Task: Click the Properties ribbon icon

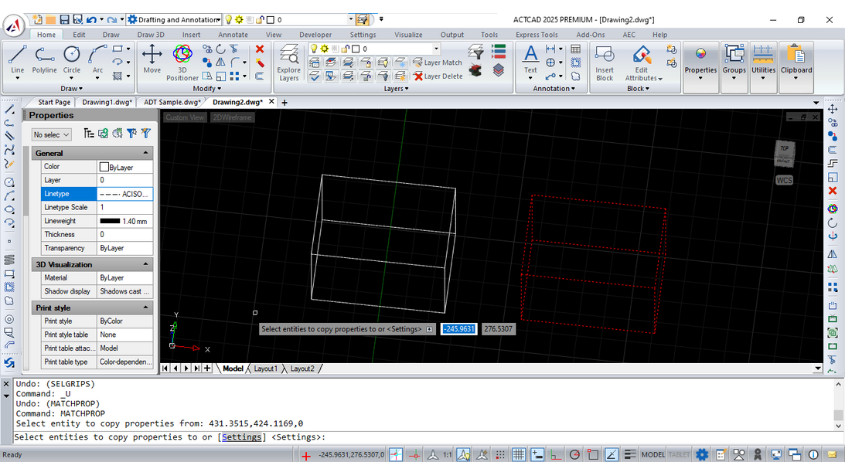Action: pos(701,63)
